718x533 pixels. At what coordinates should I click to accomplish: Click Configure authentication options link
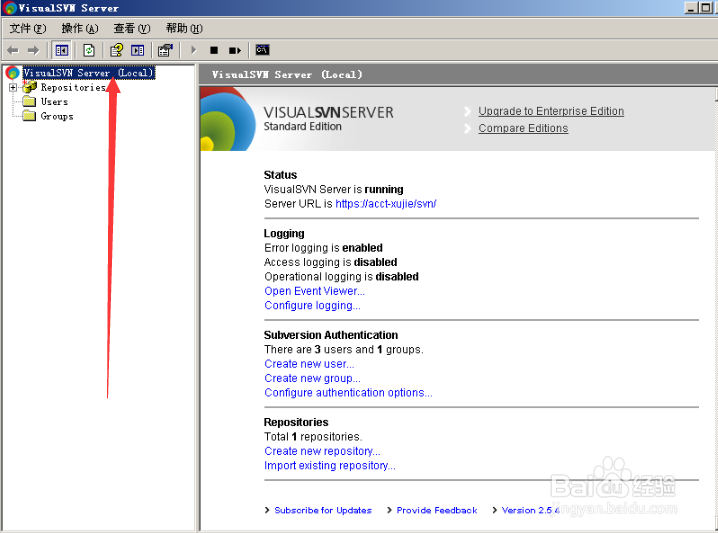pos(348,393)
